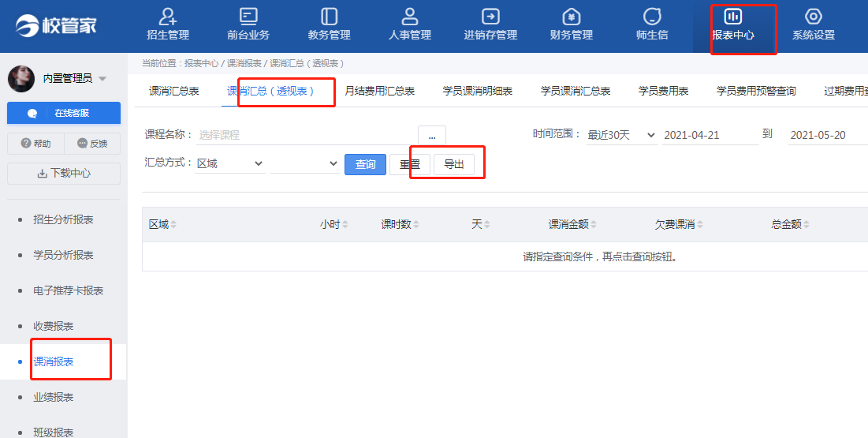Image resolution: width=868 pixels, height=438 pixels.
Task: Select 学员分析报表 in sidebar
Action: pos(63,255)
